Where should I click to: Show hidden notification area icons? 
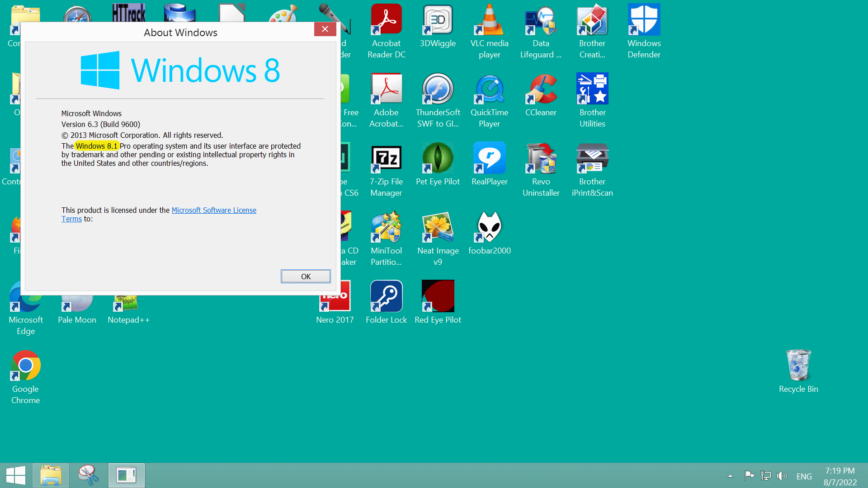pyautogui.click(x=730, y=476)
